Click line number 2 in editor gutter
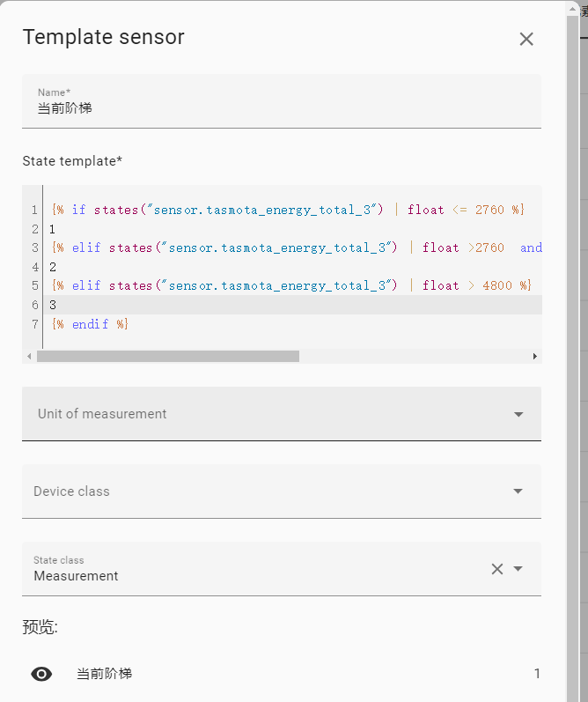Screen dimensions: 588x702 click(34, 229)
